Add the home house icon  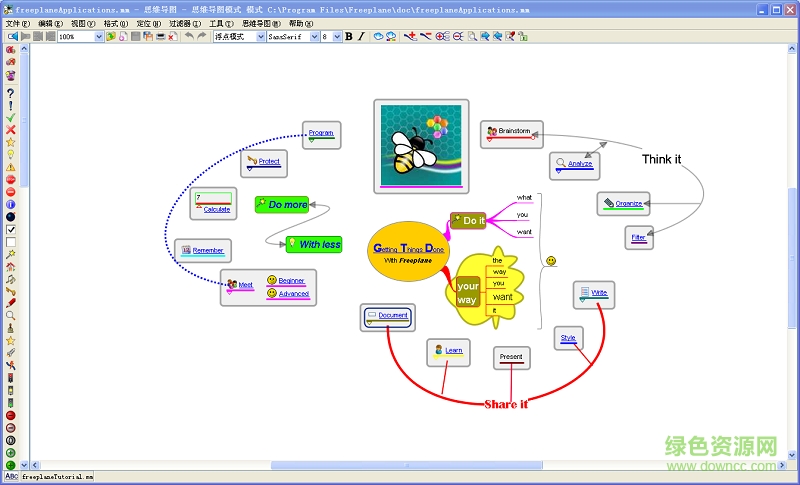coord(10,266)
